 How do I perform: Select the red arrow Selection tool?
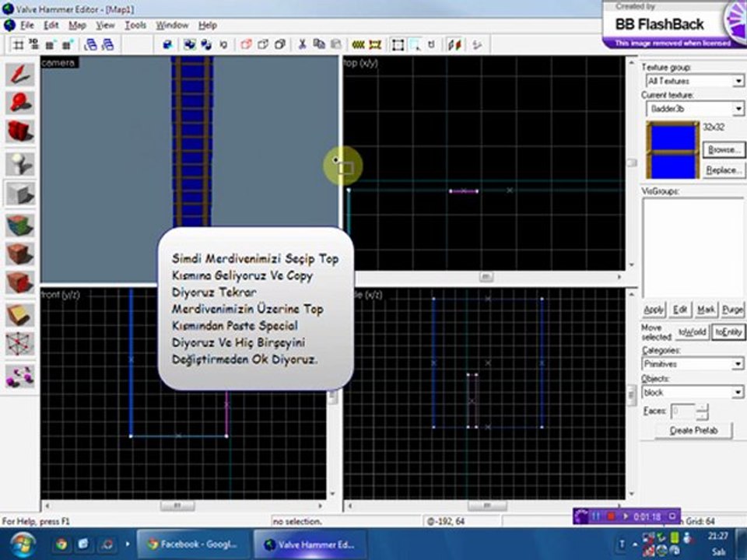coord(19,75)
